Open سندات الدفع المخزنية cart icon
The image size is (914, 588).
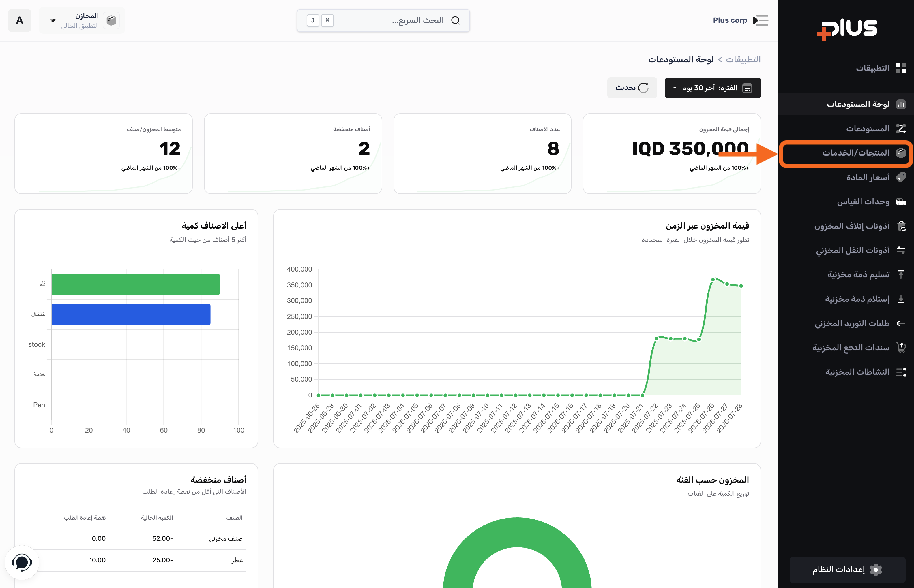click(901, 347)
